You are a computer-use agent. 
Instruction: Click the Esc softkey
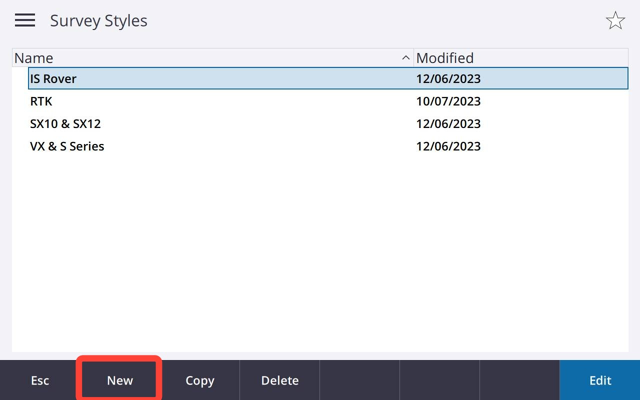pyautogui.click(x=40, y=380)
